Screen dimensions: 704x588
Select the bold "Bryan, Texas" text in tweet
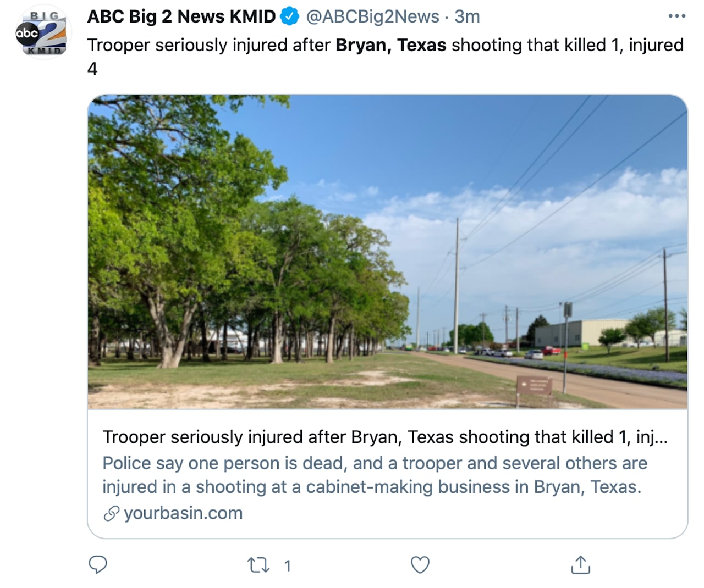coord(391,45)
